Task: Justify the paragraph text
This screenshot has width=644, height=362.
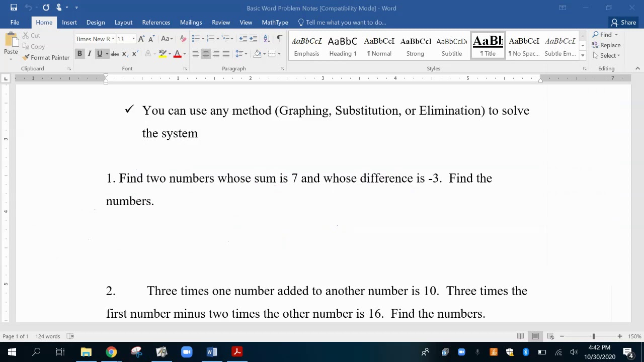Action: click(x=226, y=54)
